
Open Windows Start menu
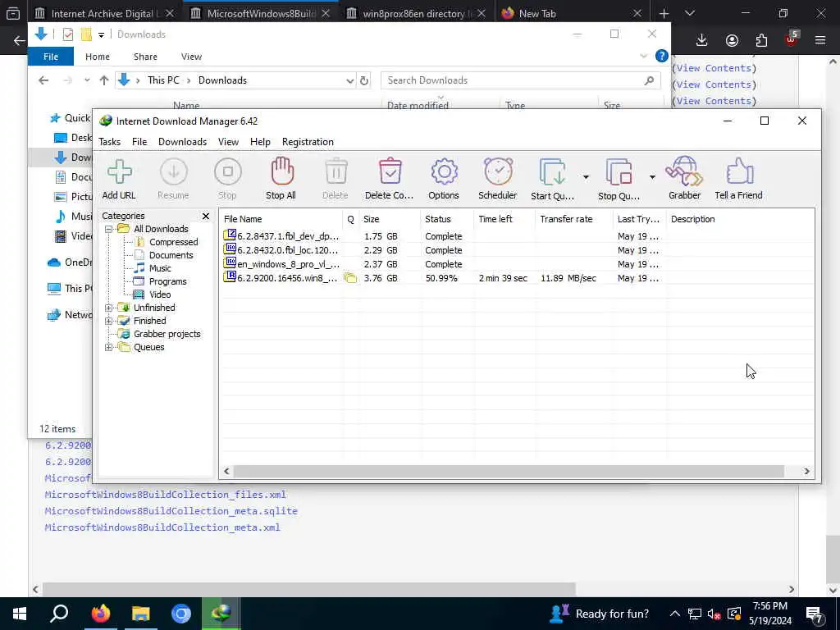click(x=20, y=614)
